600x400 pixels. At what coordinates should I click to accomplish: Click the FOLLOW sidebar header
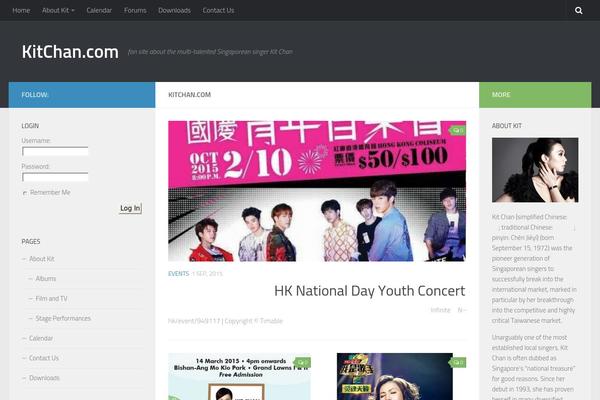[82, 95]
